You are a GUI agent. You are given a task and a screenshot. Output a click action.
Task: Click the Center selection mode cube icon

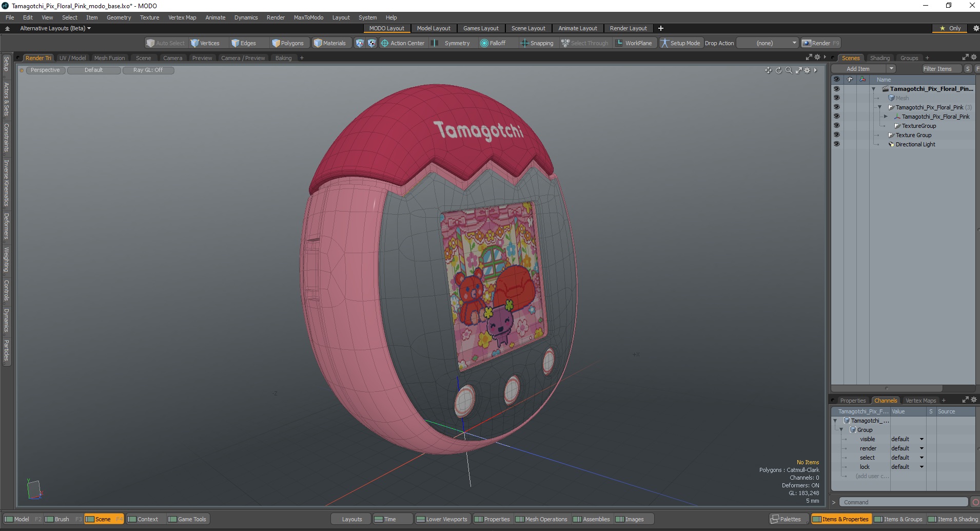[371, 43]
